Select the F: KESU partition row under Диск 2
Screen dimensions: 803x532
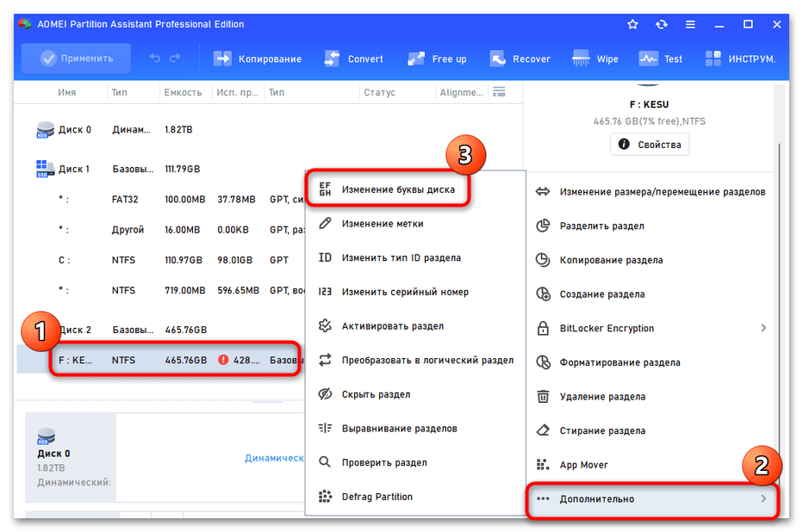(172, 359)
